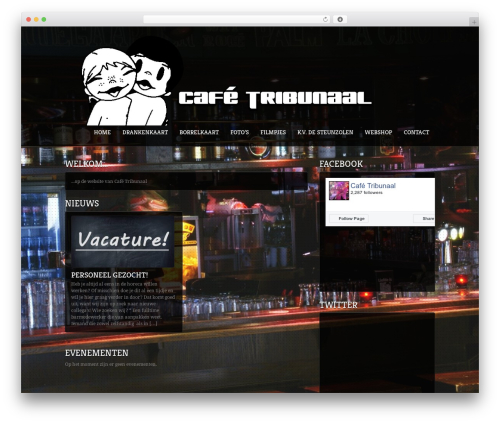Open a new tab with plus button

coord(474,22)
